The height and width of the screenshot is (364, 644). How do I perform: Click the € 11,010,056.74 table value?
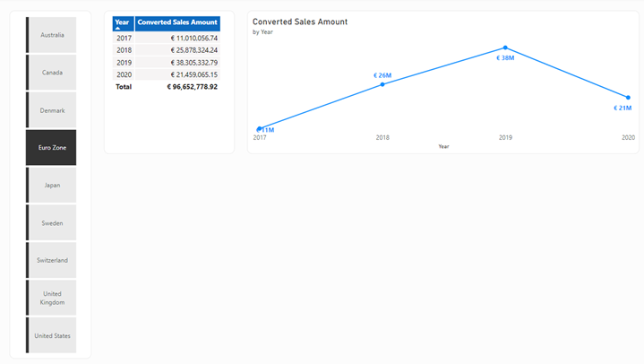(x=193, y=38)
